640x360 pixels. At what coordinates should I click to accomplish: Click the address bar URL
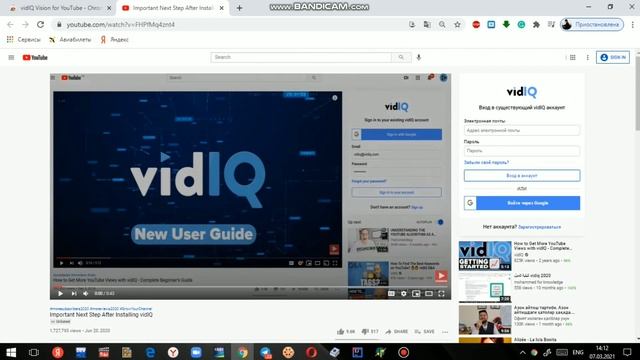click(x=121, y=24)
